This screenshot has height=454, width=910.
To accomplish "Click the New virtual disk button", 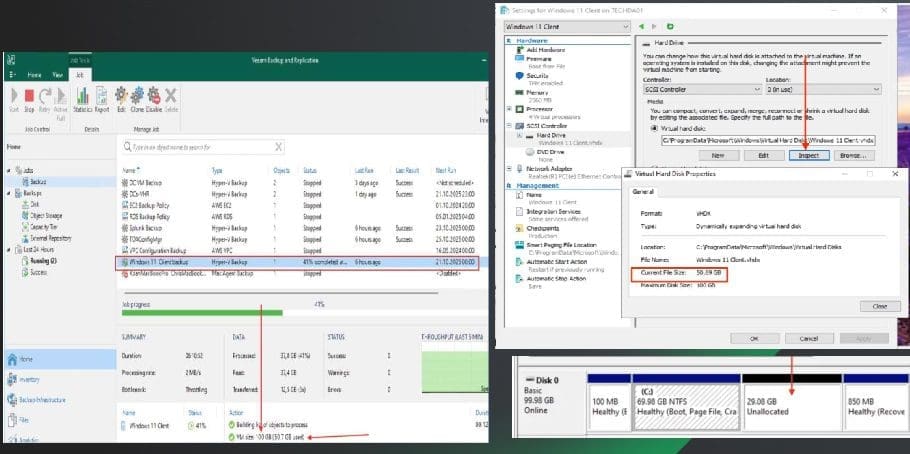I will click(718, 156).
